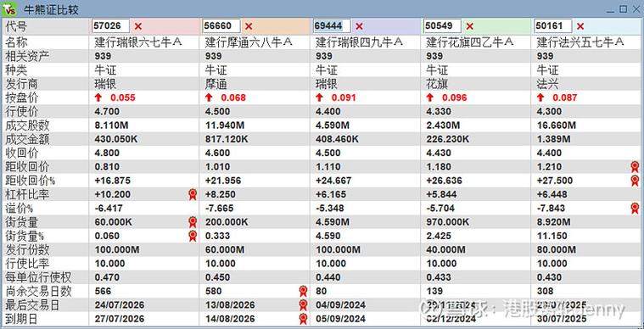
Task: Click the best-rank badge beside 60.000K outstanding
Action: pos(193,222)
